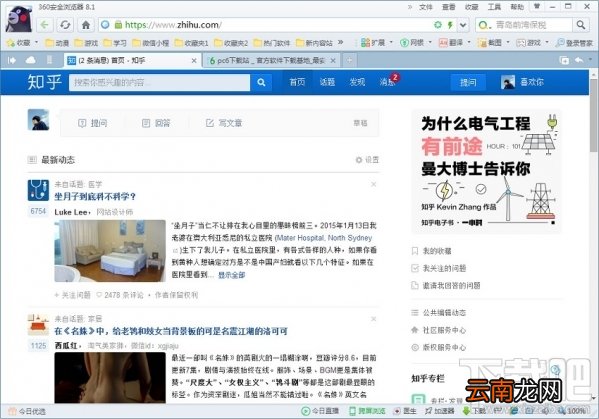Click 关注问题 under first feed item
The image size is (599, 419).
[73, 295]
